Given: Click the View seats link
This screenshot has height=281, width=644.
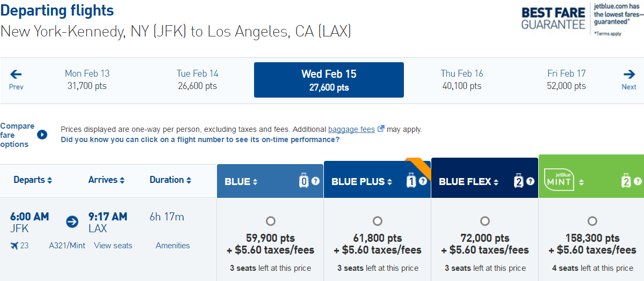Looking at the screenshot, I should [113, 246].
